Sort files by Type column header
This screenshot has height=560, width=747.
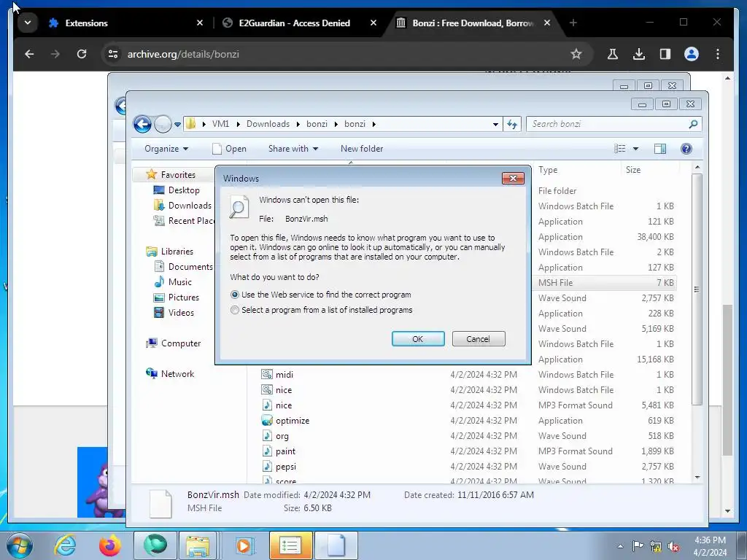point(548,170)
